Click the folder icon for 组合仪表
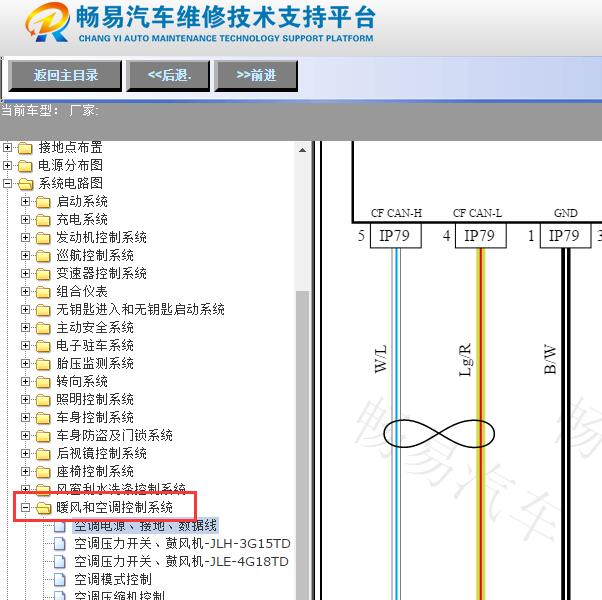This screenshot has height=600, width=602. click(43, 292)
